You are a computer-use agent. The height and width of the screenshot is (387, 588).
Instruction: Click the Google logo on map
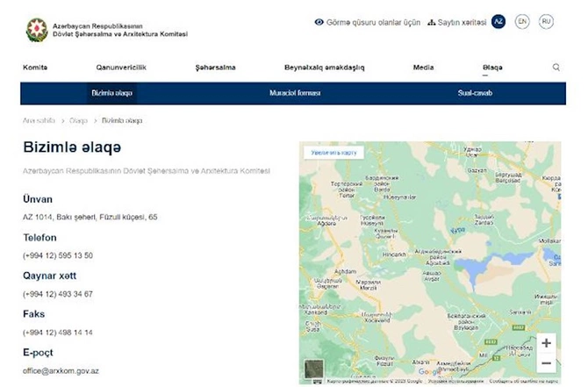pos(430,371)
